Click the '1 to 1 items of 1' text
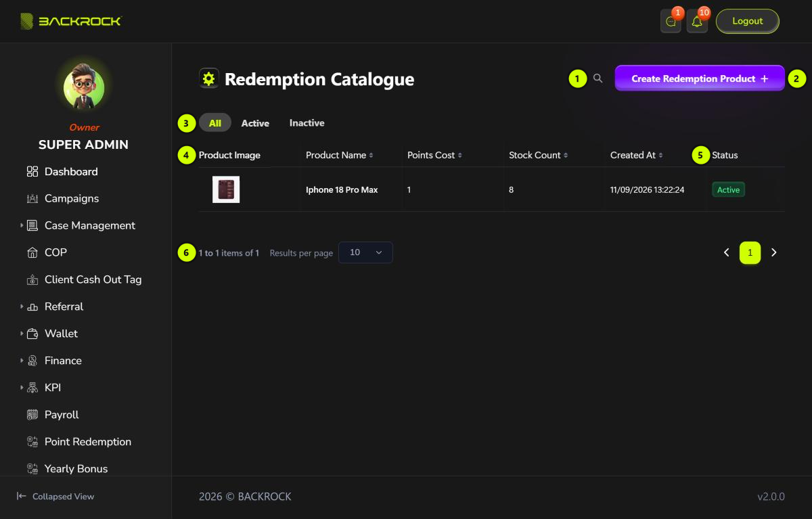The width and height of the screenshot is (812, 519). click(x=229, y=253)
